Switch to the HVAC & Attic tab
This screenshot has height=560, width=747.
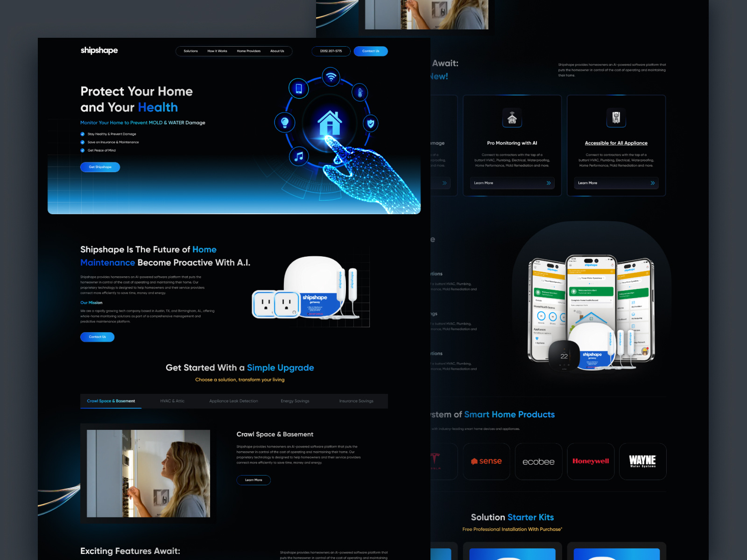(x=172, y=401)
